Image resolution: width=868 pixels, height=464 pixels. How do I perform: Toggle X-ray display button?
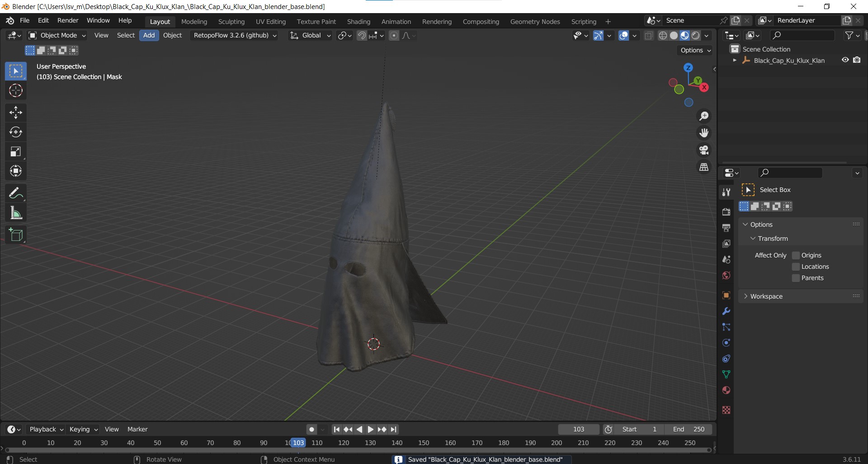649,35
